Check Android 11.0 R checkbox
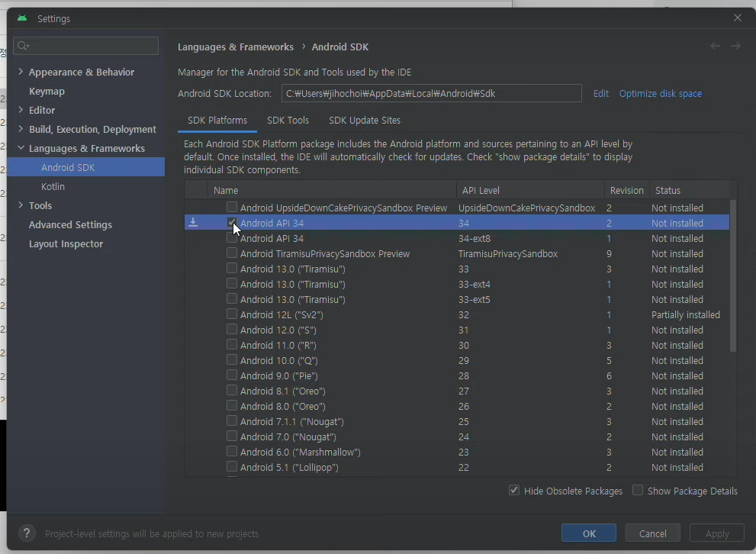 (232, 344)
